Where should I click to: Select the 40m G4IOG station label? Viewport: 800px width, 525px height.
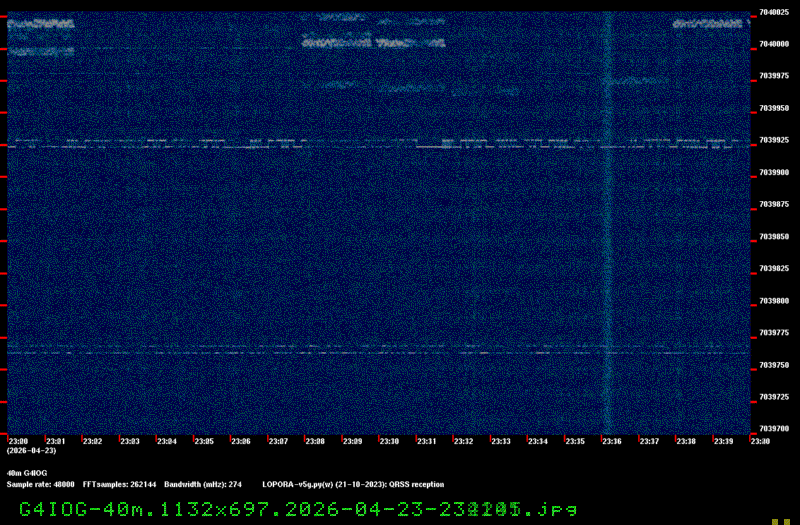[27, 473]
